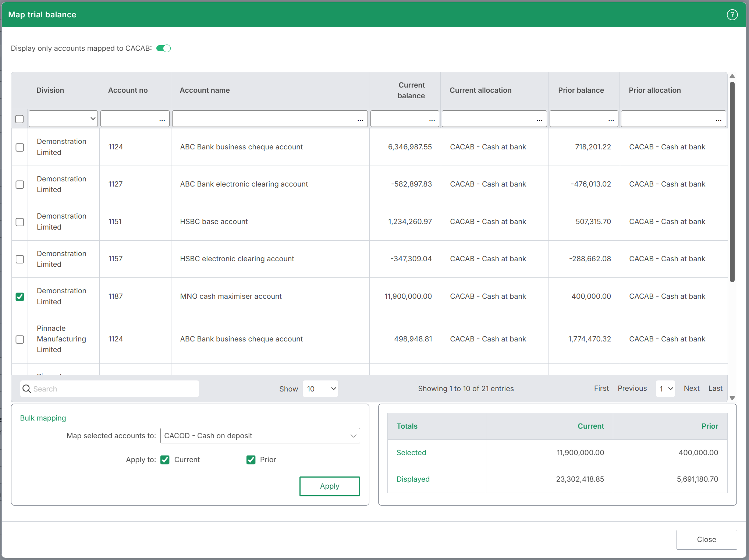Sort by Current allocation column header

(x=480, y=90)
